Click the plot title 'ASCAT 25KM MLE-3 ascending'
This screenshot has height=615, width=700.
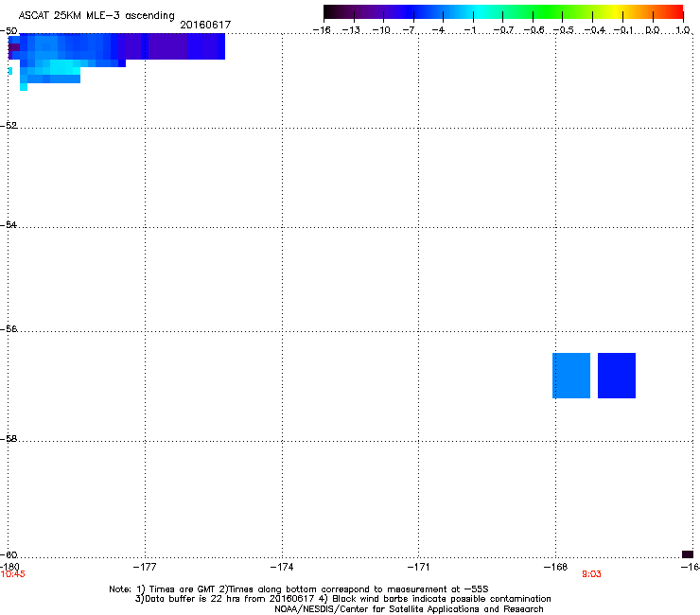(x=96, y=15)
